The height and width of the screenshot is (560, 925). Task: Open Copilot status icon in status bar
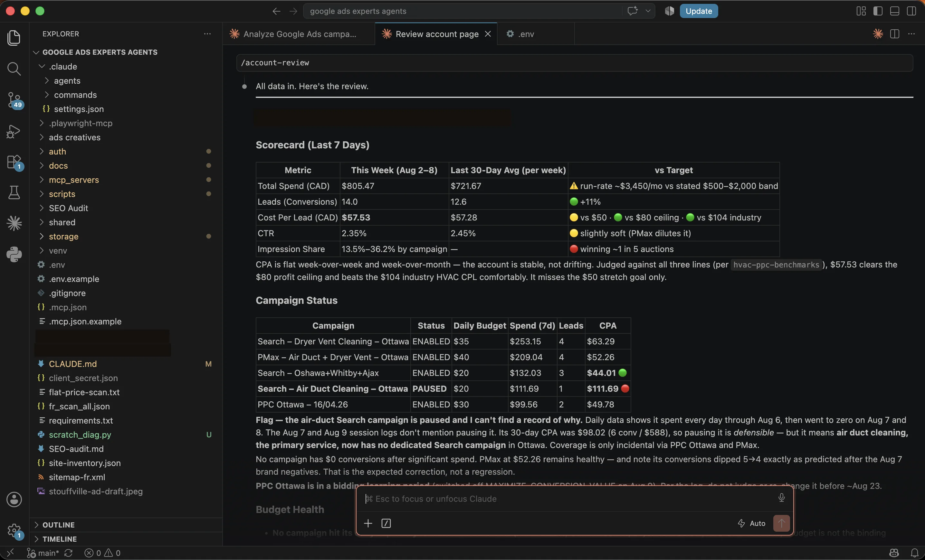(894, 553)
